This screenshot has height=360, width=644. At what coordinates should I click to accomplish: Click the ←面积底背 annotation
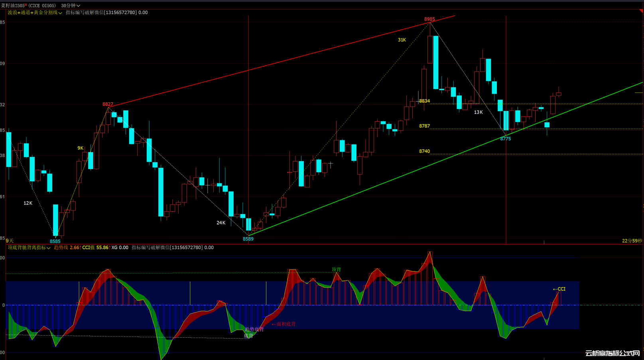284,324
